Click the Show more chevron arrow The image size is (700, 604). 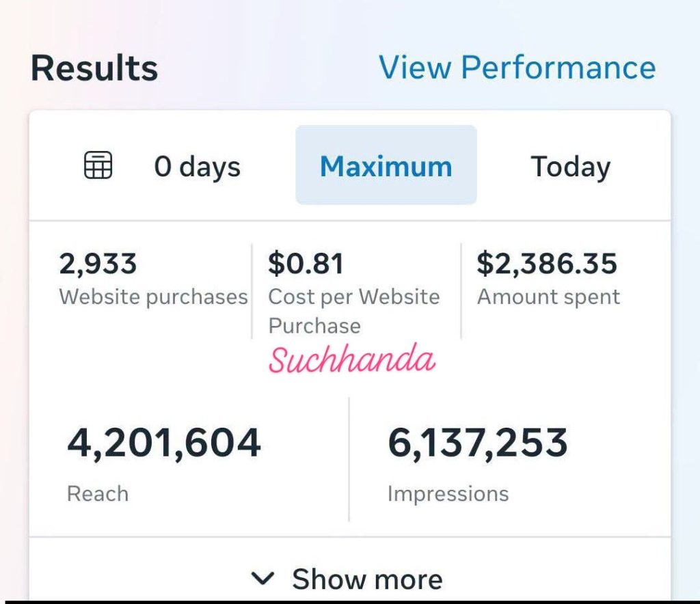(x=262, y=579)
